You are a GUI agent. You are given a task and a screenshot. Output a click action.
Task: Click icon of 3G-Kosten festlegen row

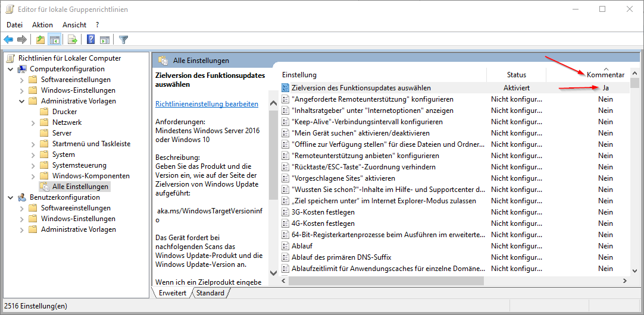point(286,212)
